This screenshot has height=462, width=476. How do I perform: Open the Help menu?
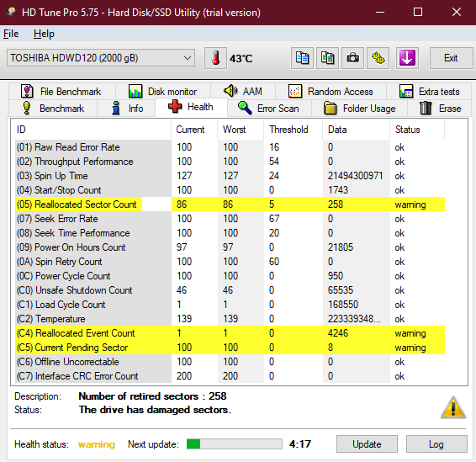point(44,34)
